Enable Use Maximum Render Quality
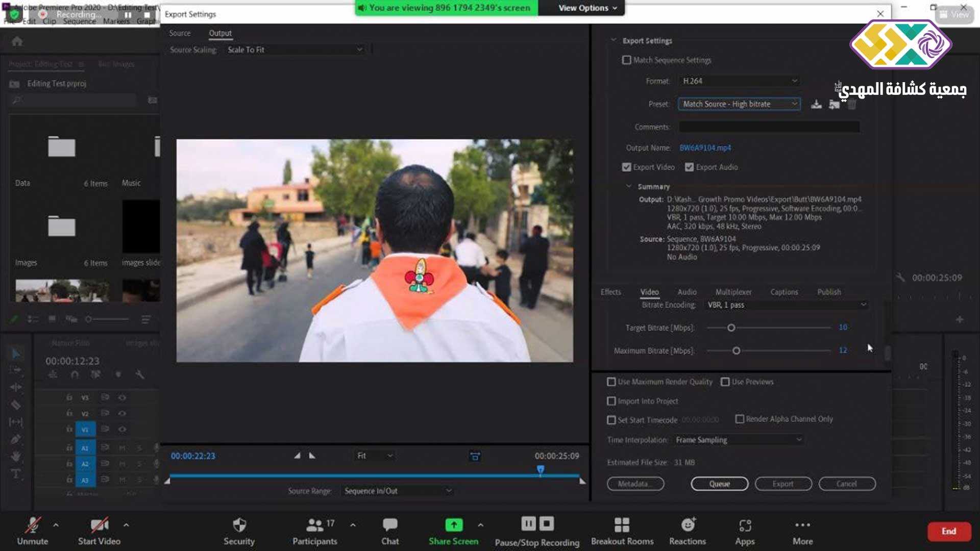 [611, 382]
